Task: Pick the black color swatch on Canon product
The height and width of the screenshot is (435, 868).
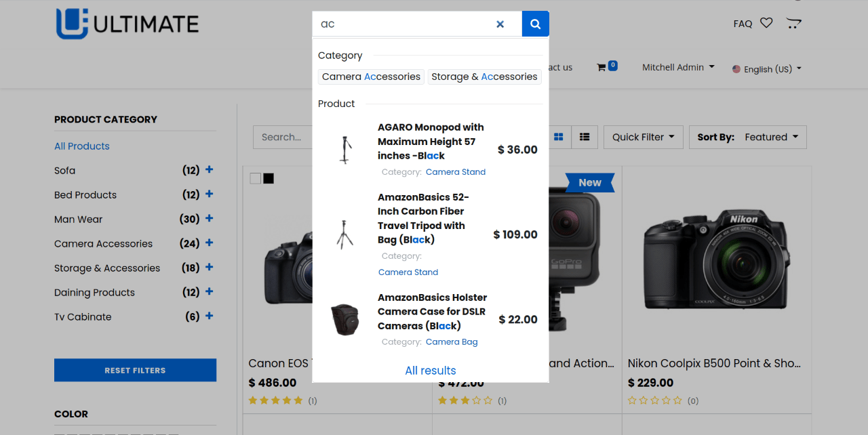Action: coord(269,178)
